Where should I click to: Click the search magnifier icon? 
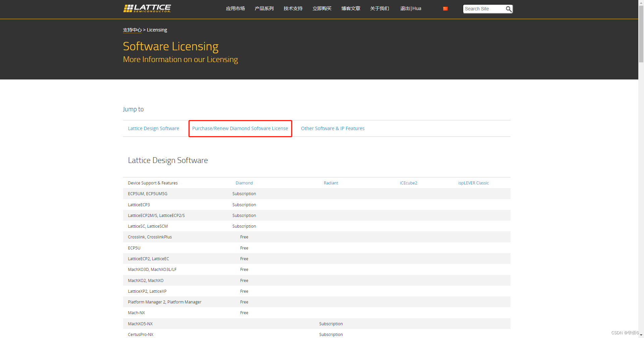(x=508, y=9)
